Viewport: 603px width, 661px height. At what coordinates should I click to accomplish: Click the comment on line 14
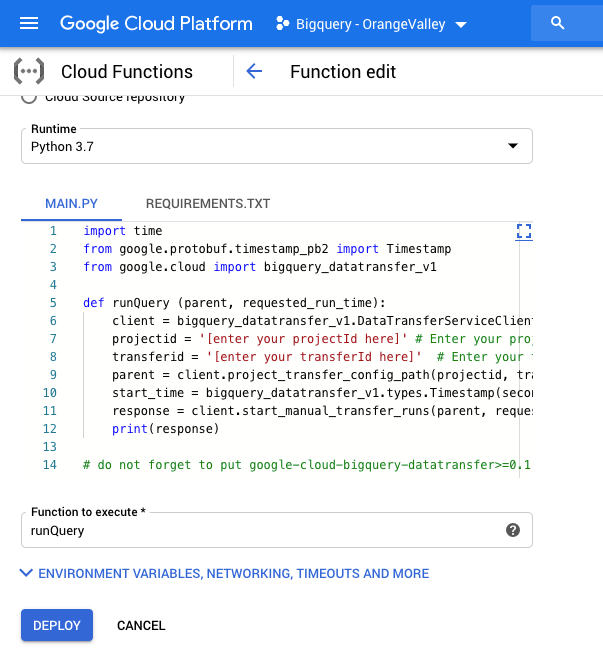(x=307, y=465)
